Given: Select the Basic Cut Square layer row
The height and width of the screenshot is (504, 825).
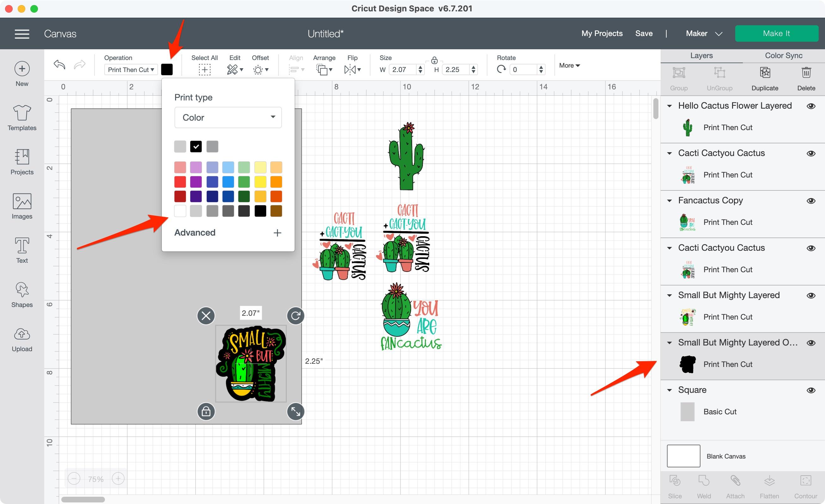Looking at the screenshot, I should (x=742, y=412).
